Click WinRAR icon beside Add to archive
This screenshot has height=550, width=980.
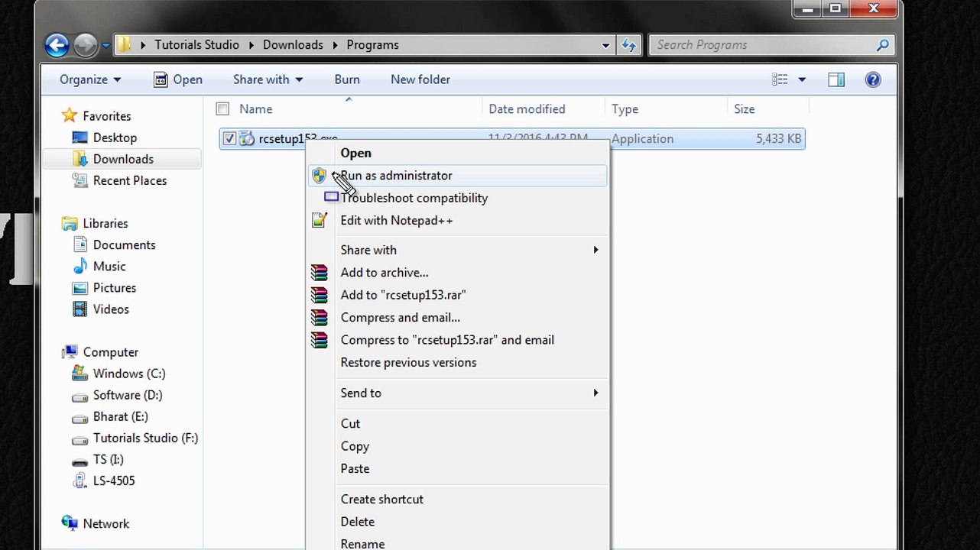tap(319, 273)
